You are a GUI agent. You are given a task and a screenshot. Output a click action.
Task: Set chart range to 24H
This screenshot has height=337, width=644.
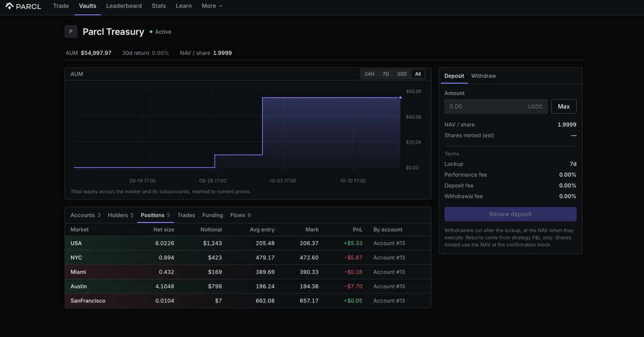(370, 74)
